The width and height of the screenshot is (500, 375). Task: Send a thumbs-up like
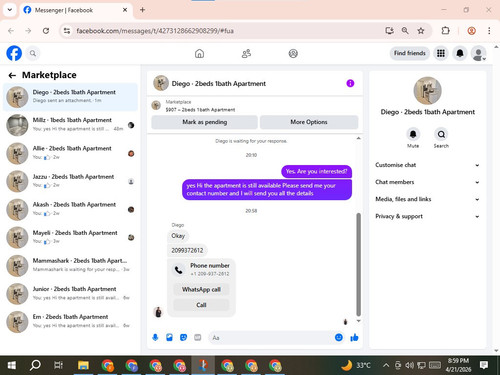tap(354, 338)
